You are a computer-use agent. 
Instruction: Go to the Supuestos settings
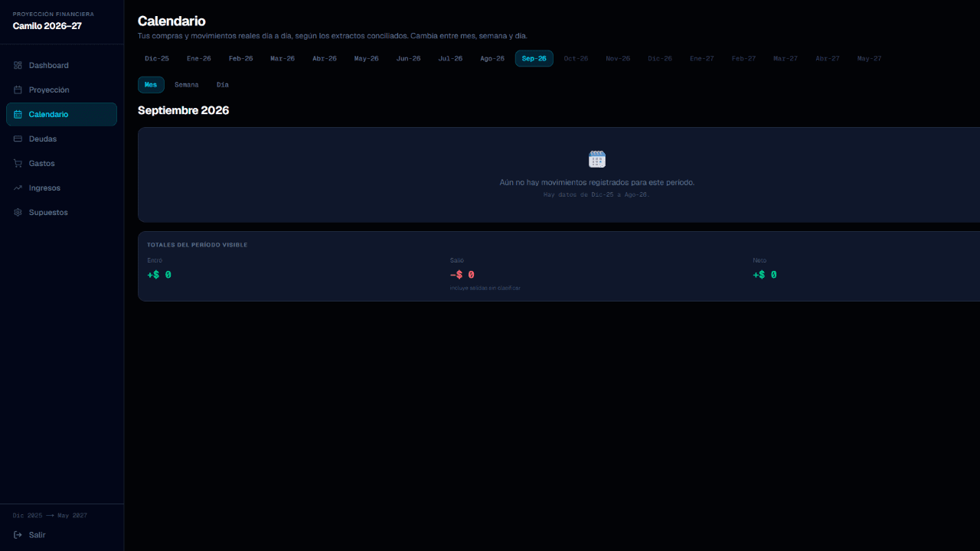coord(61,212)
